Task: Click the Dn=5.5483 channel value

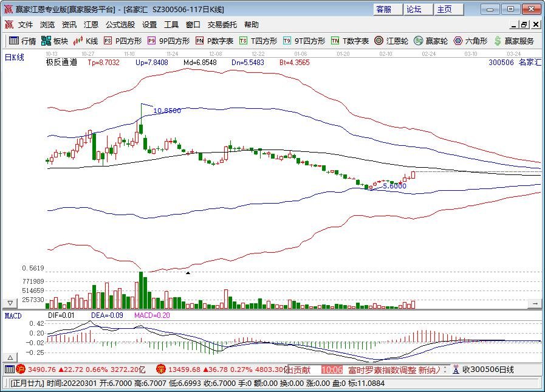Action: click(248, 63)
